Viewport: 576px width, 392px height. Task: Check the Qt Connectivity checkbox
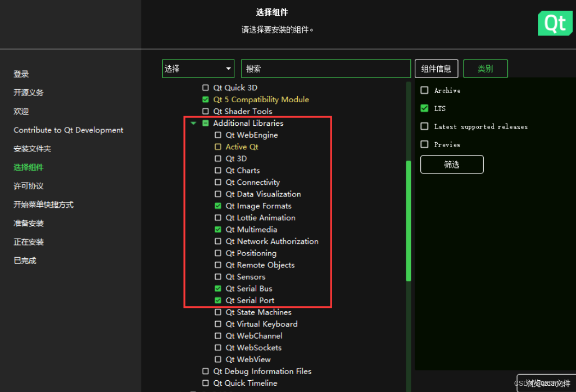[x=218, y=182]
